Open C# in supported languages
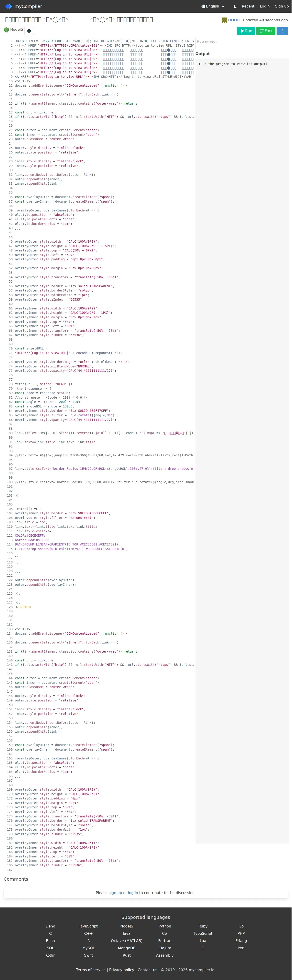 point(165,933)
